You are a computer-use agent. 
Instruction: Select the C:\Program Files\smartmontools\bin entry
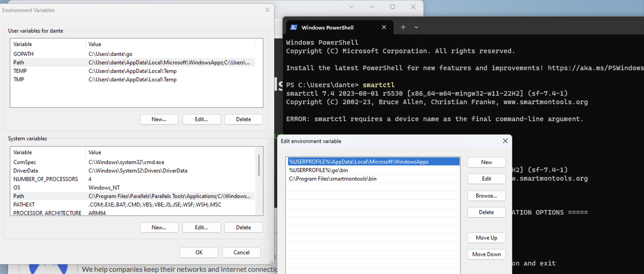pyautogui.click(x=373, y=179)
